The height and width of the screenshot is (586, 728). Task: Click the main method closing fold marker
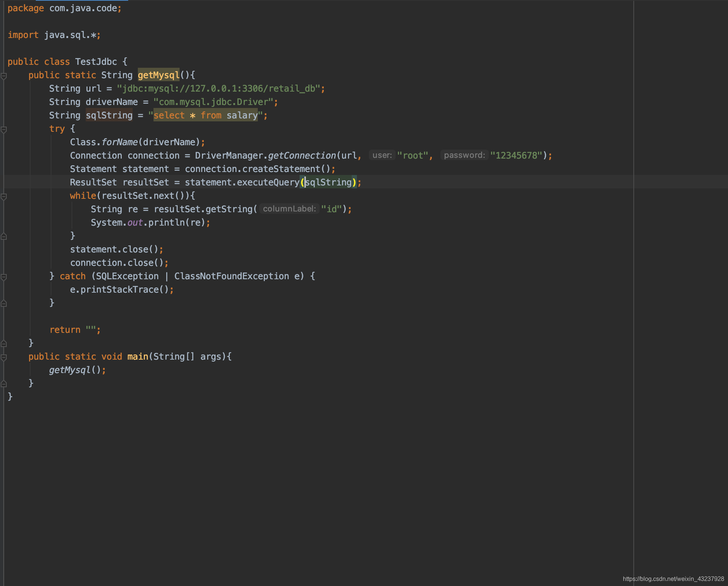(4, 383)
